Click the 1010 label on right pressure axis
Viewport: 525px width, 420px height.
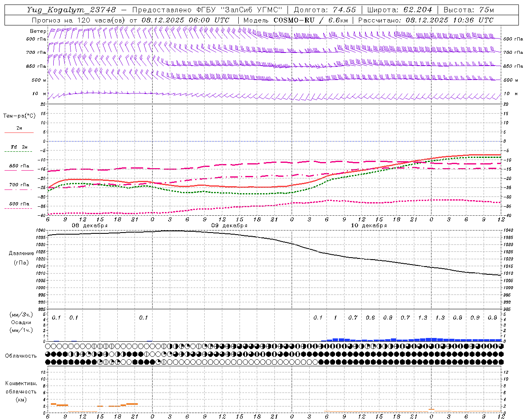(x=508, y=273)
